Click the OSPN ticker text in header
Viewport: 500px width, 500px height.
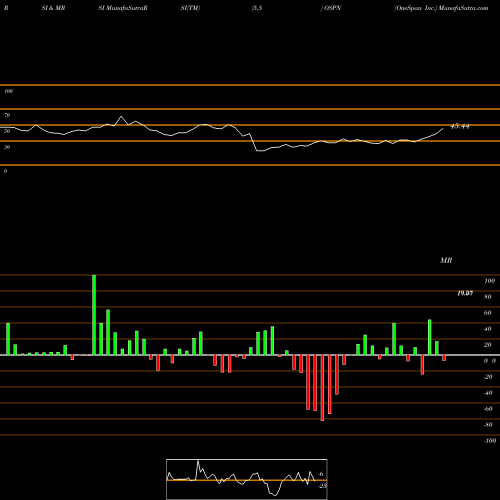332,8
